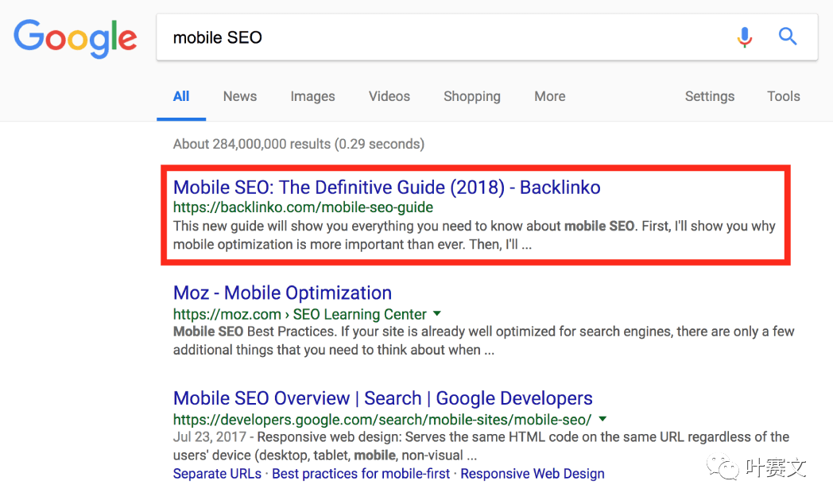
Task: Open Best practices for mobile-first sitelink
Action: 361,474
